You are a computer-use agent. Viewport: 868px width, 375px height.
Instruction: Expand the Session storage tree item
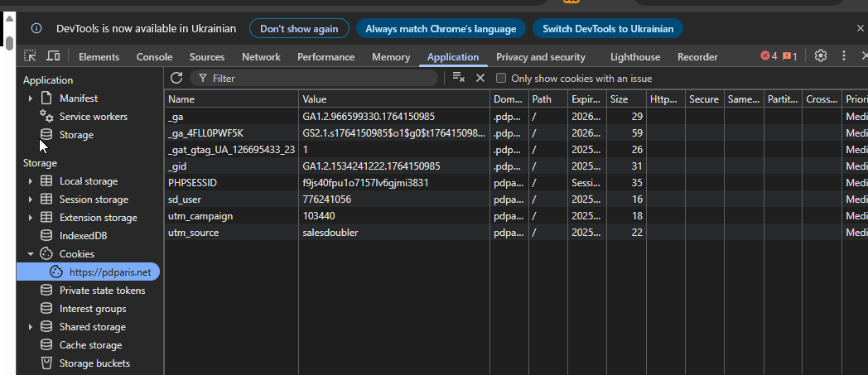(x=31, y=200)
